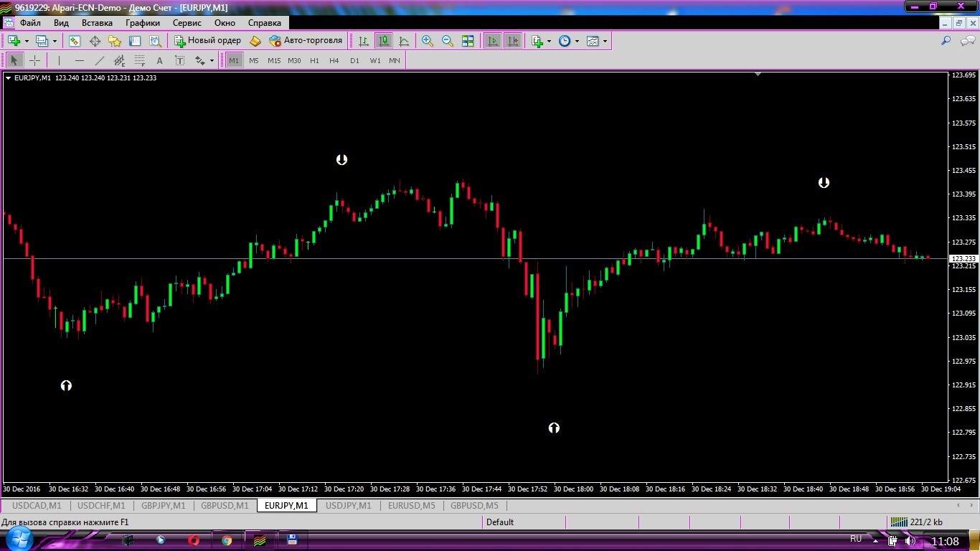Open the Графики menu
The image size is (980, 551).
143,23
